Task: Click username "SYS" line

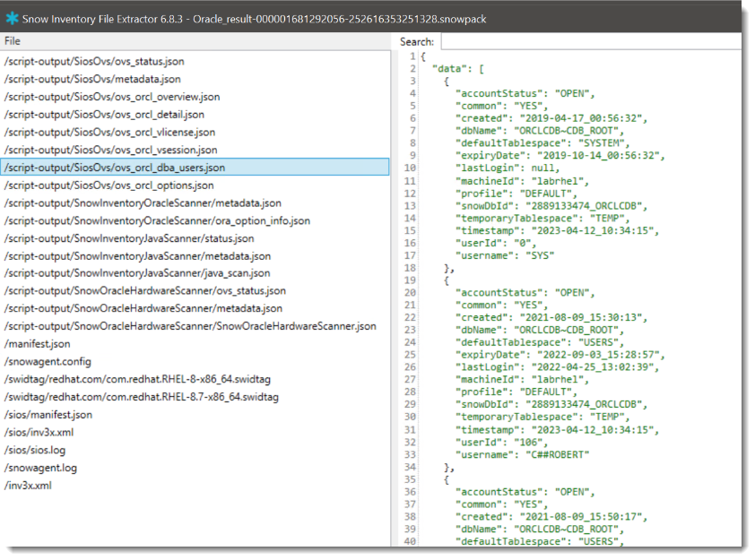Action: click(x=505, y=255)
